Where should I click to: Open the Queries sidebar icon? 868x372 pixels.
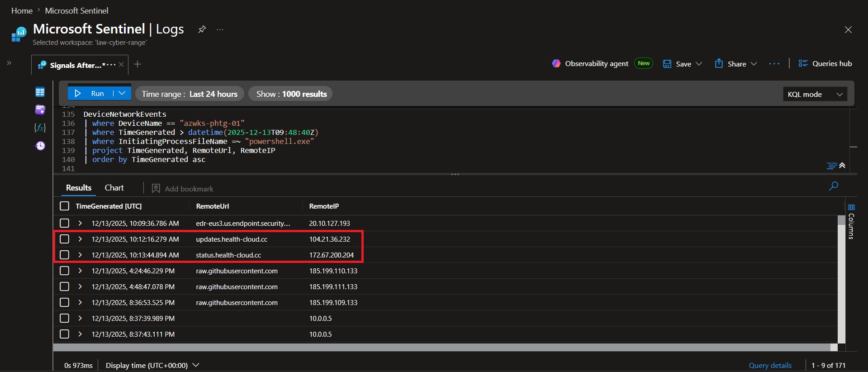pos(40,110)
